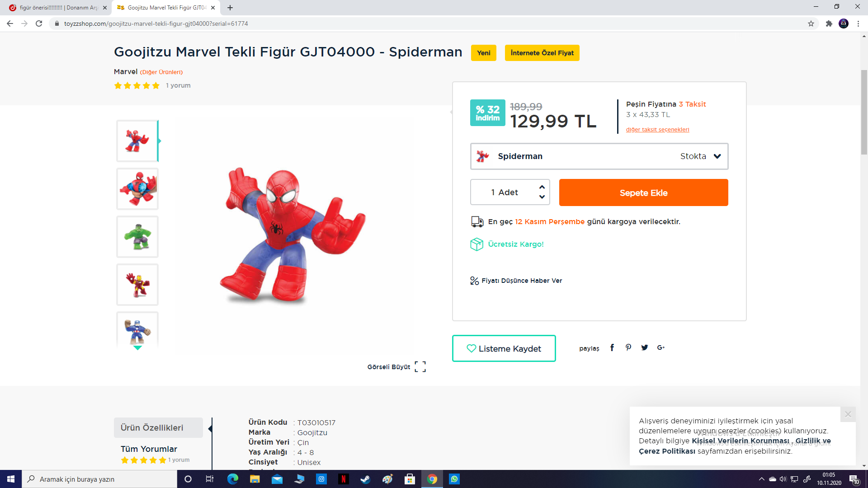The height and width of the screenshot is (488, 868).
Task: Click the Görseli Büyüt enlarge icon
Action: (x=420, y=367)
